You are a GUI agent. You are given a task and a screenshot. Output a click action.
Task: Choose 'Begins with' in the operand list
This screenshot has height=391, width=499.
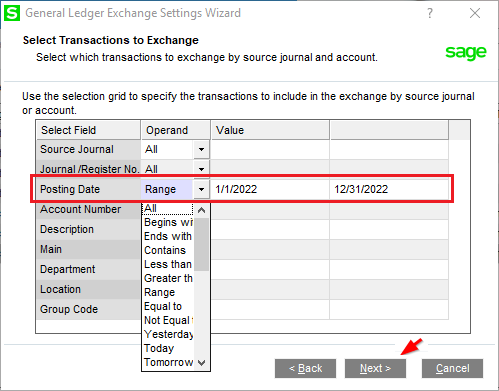(x=168, y=222)
